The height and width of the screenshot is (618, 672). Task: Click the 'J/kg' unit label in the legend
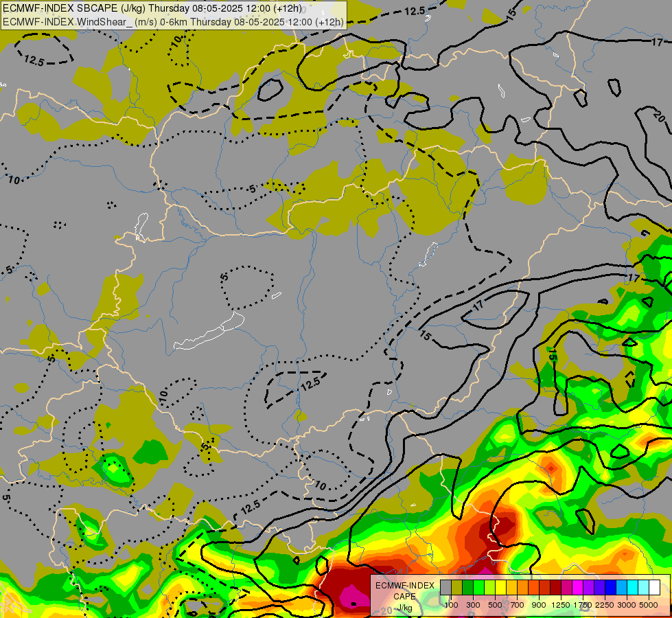coord(404,608)
